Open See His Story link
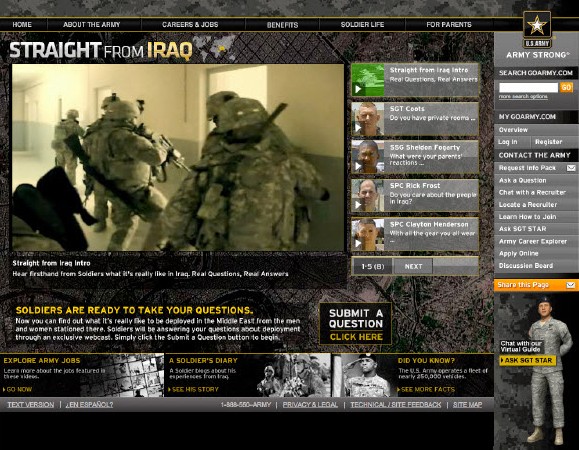The height and width of the screenshot is (450, 579). point(193,389)
